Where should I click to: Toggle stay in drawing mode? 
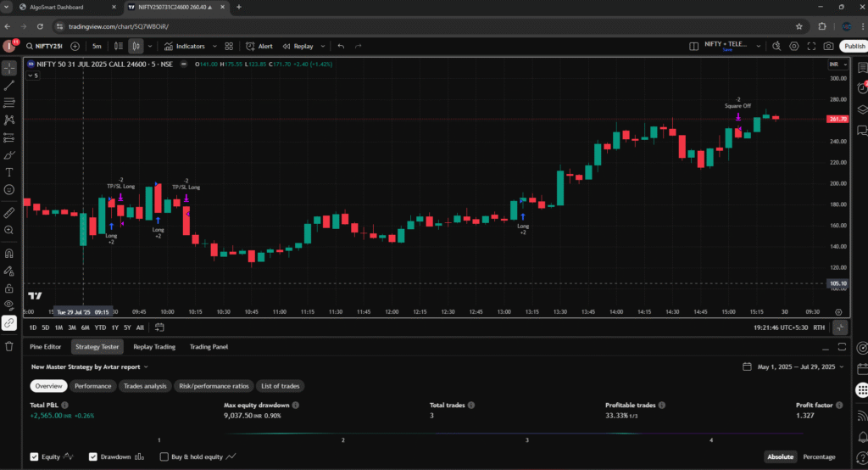pyautogui.click(x=9, y=271)
